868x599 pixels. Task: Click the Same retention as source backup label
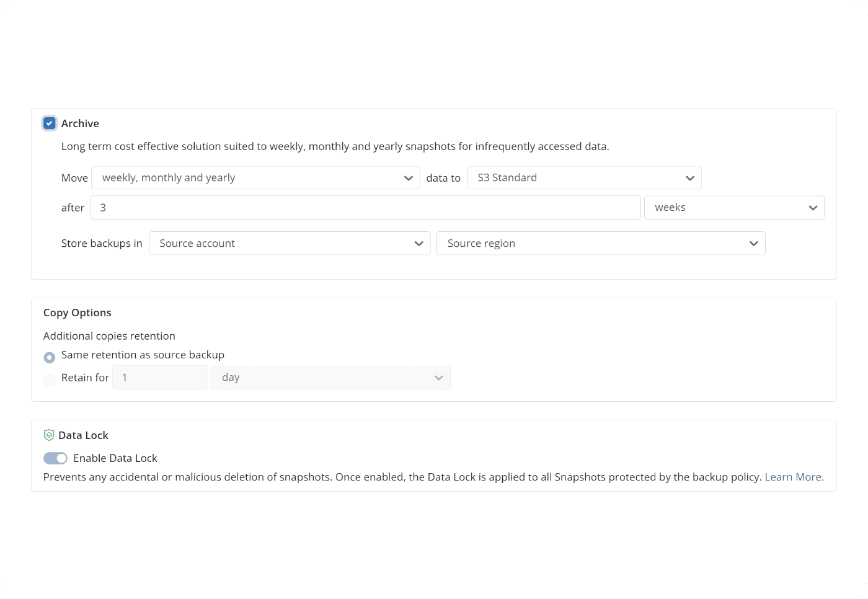tap(143, 355)
